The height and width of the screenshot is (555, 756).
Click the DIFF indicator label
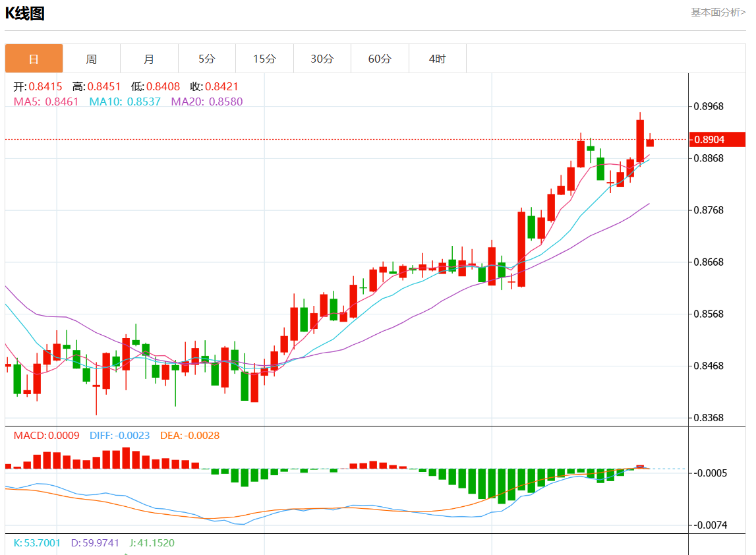pos(119,436)
